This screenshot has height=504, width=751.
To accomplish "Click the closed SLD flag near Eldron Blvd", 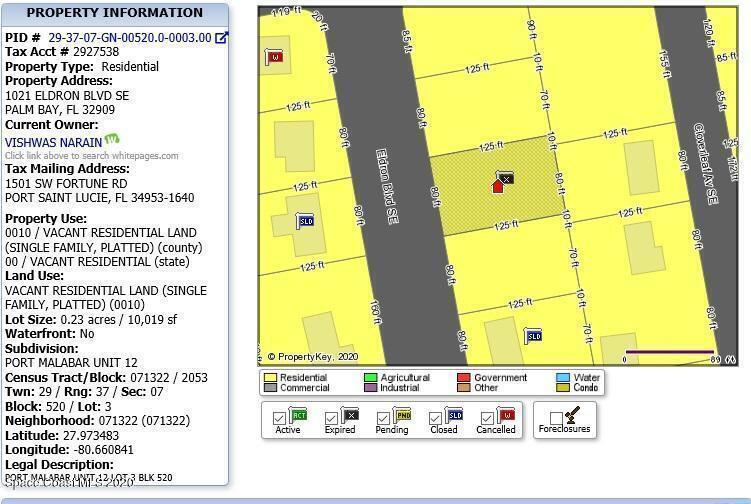I will [x=306, y=220].
